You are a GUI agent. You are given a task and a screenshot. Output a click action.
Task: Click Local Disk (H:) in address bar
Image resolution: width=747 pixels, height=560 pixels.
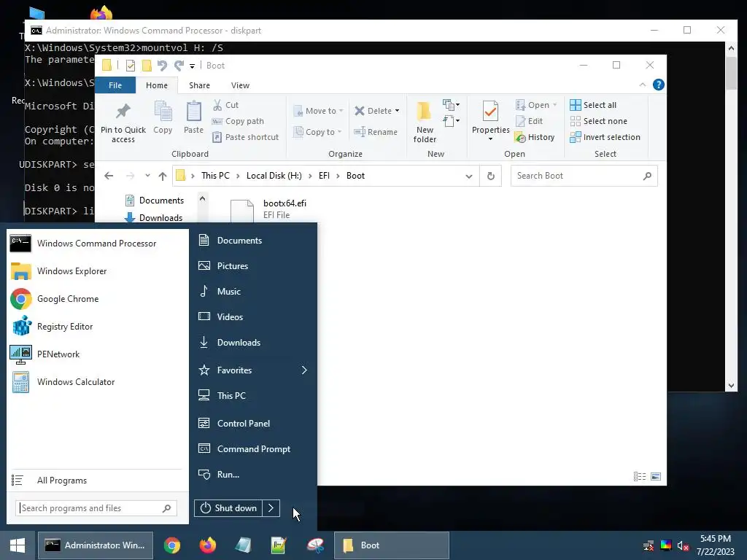(274, 176)
